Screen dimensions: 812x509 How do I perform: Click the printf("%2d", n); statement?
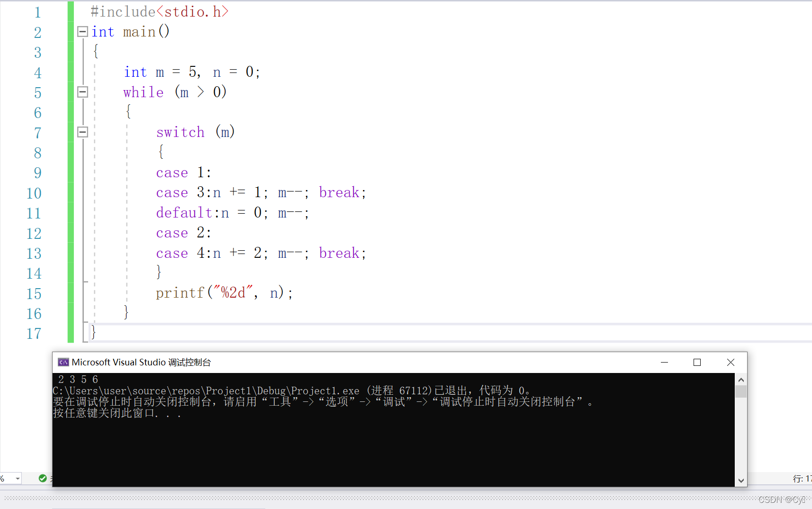point(225,293)
